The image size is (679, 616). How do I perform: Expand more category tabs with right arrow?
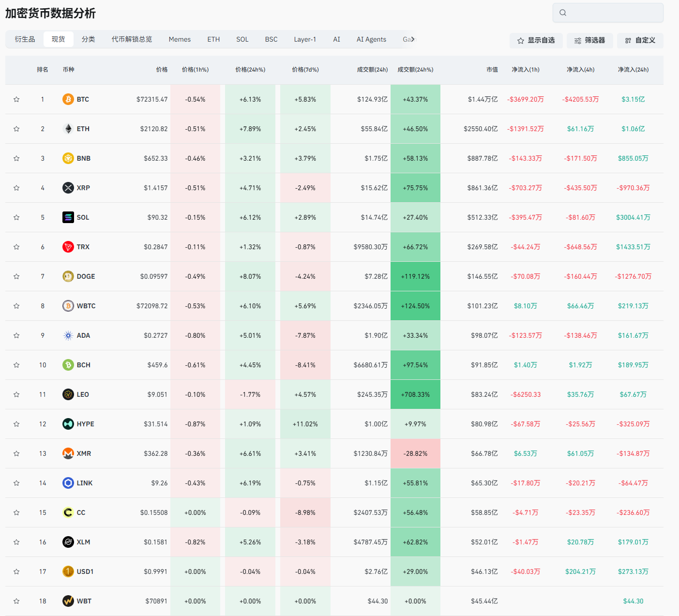tap(413, 39)
